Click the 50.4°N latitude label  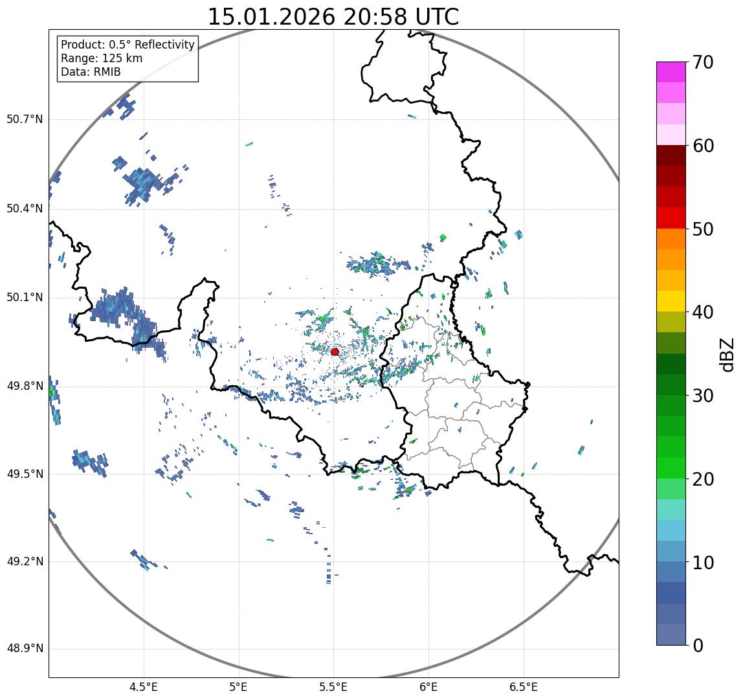pos(25,209)
